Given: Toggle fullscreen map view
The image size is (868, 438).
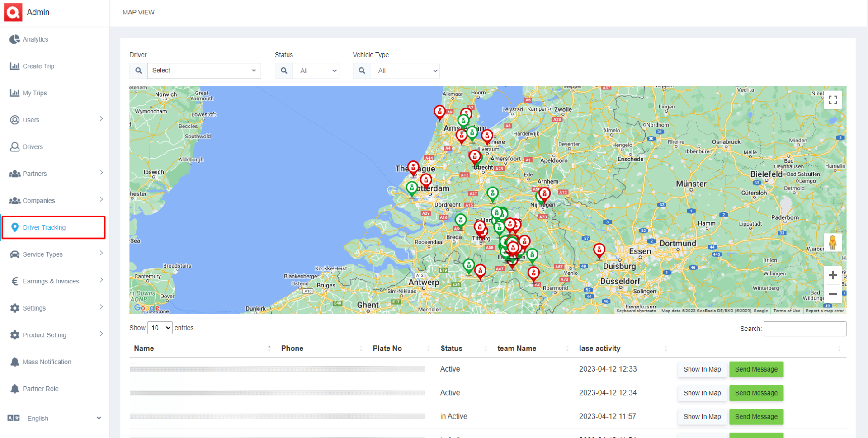Looking at the screenshot, I should (833, 100).
